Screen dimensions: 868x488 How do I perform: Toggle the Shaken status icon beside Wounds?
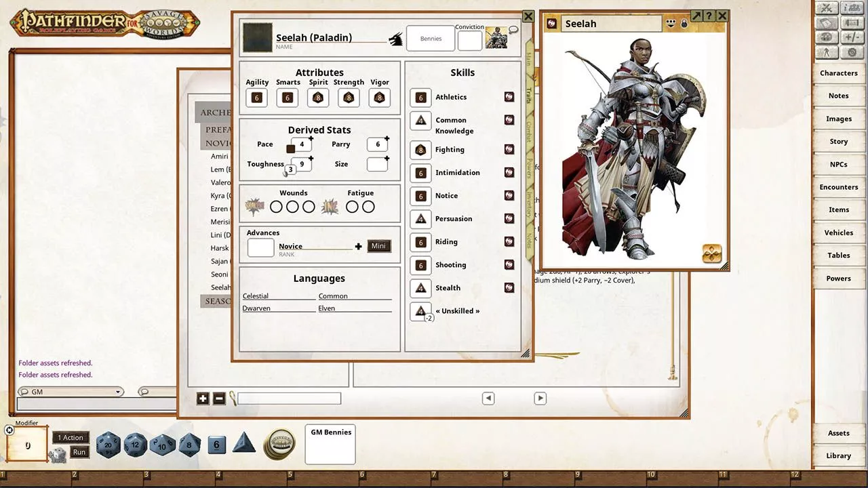point(254,207)
